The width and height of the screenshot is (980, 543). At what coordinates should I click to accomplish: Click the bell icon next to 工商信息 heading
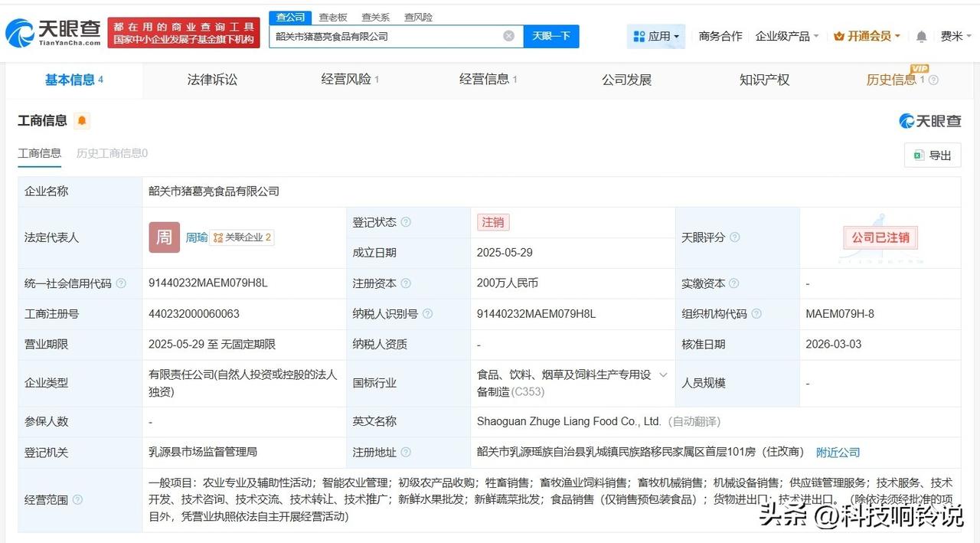click(80, 121)
